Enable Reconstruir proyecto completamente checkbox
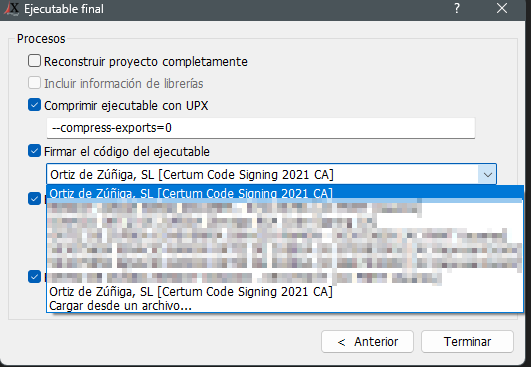This screenshot has height=367, width=531. (x=34, y=61)
